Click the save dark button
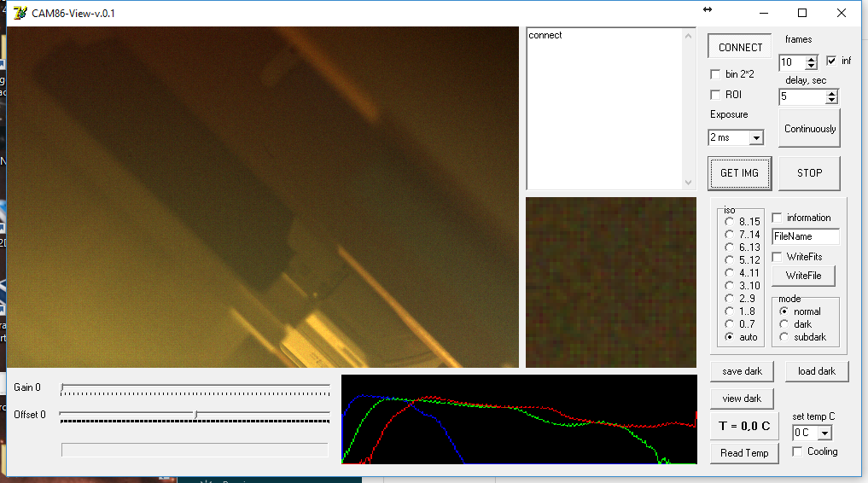 (x=742, y=371)
